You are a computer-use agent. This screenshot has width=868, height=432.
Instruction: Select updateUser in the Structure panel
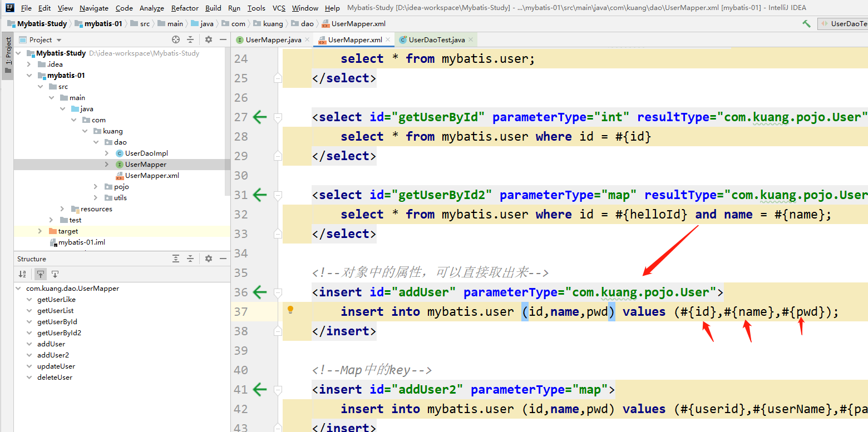click(x=56, y=366)
